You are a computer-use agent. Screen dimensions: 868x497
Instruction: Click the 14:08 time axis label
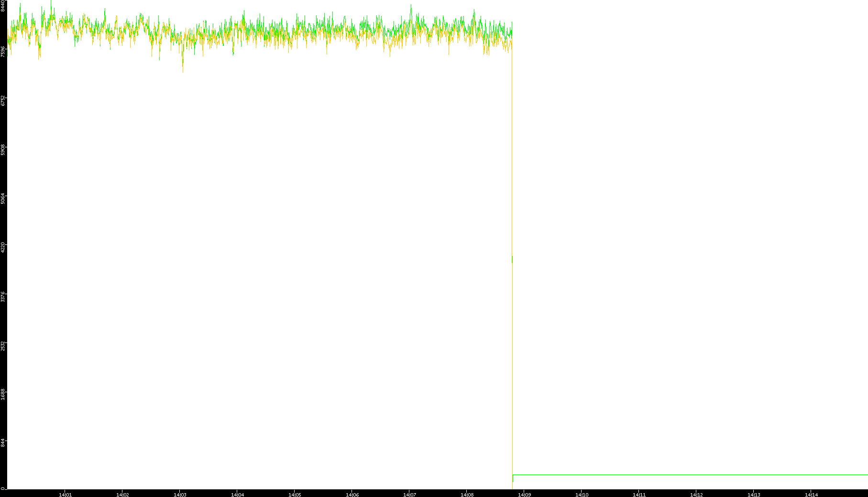[x=467, y=495]
